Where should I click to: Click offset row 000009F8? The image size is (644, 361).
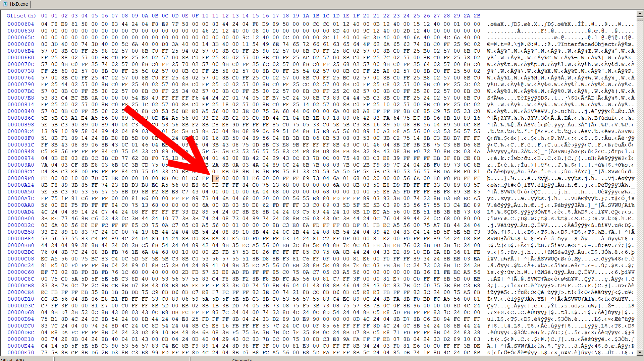(21, 178)
